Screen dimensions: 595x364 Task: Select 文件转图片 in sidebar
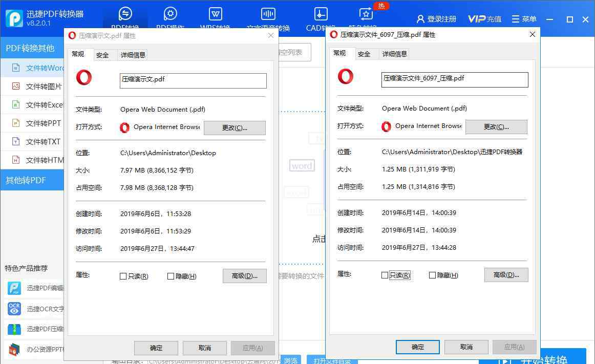click(x=32, y=87)
